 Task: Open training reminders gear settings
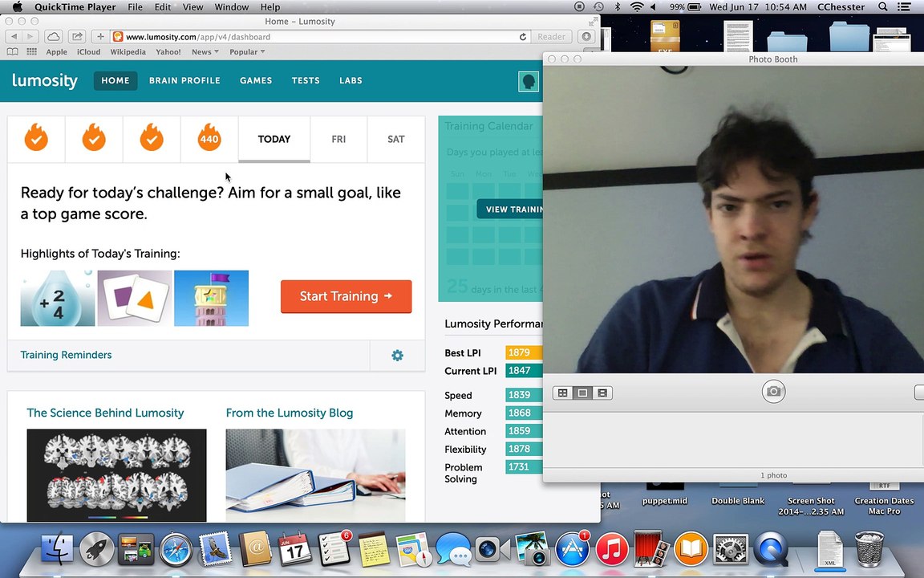click(x=397, y=355)
